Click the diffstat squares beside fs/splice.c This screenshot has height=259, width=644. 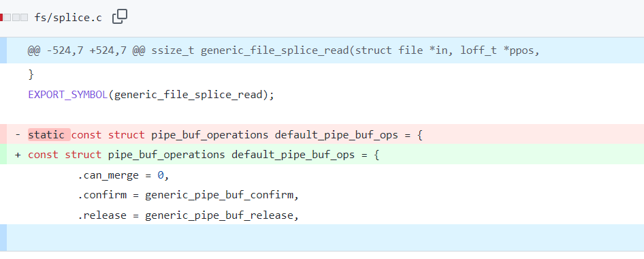[14, 17]
